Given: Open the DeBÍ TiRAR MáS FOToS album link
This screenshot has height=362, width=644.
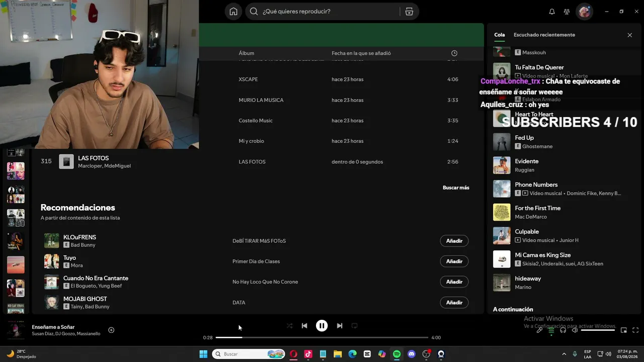Looking at the screenshot, I should [259, 241].
